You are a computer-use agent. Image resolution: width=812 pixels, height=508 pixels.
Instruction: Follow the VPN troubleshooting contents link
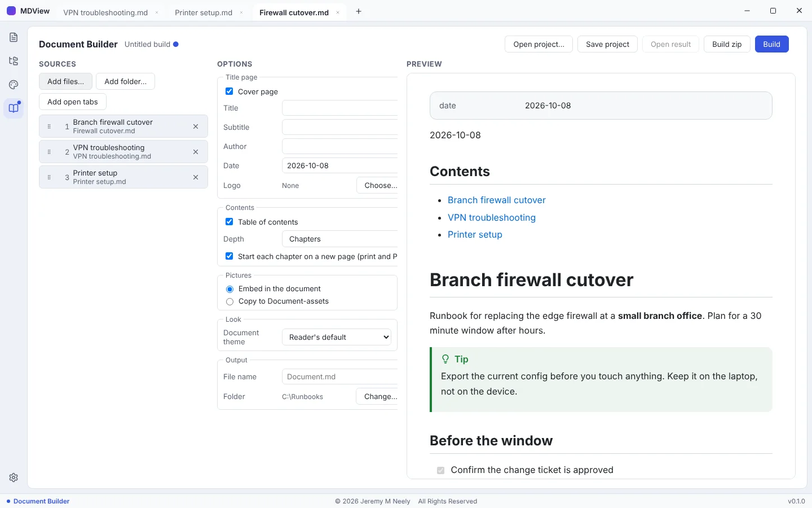(492, 217)
